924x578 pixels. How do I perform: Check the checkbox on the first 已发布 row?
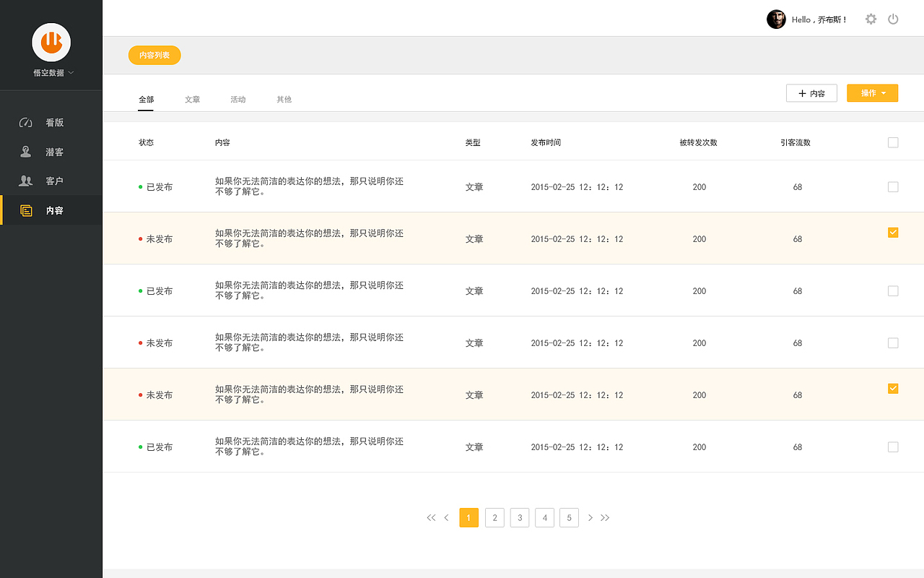click(893, 186)
